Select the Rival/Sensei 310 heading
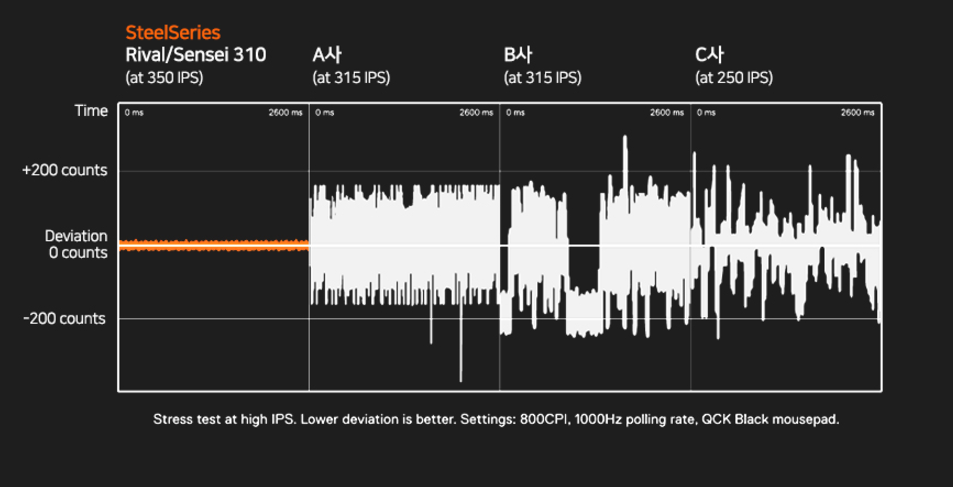 (x=195, y=55)
